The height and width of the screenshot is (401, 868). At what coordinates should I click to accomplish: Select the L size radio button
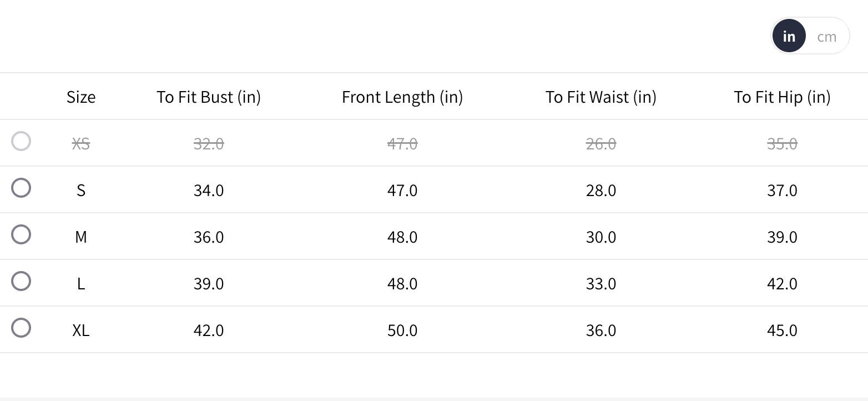[x=21, y=281]
